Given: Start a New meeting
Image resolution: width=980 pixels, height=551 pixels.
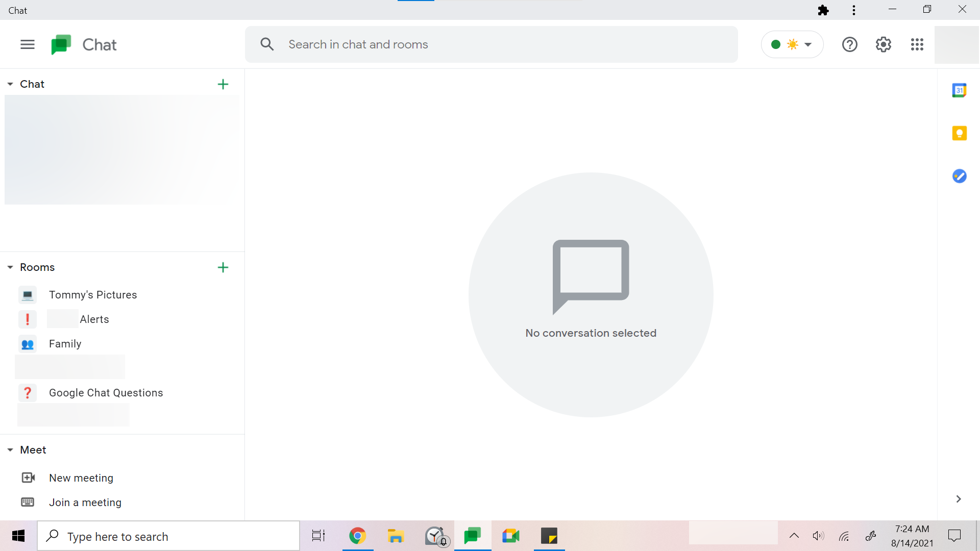Looking at the screenshot, I should click(81, 478).
